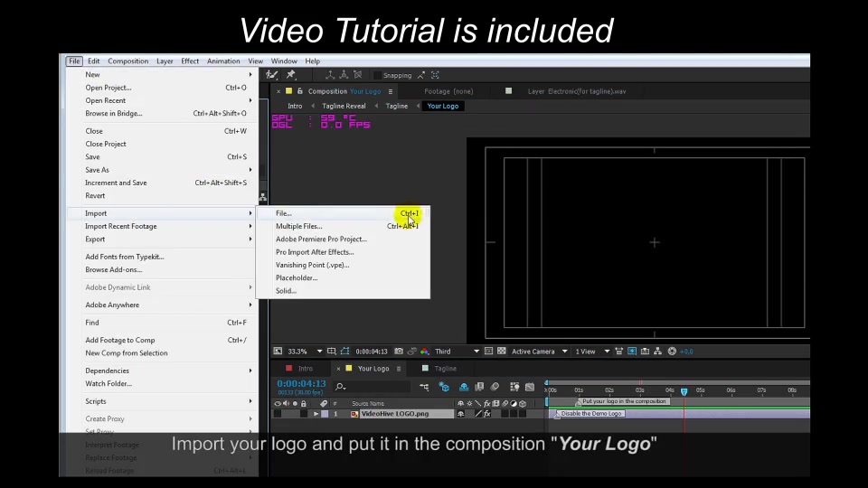Open Third resolution dropdown
Image resolution: width=868 pixels, height=488 pixels.
click(457, 352)
